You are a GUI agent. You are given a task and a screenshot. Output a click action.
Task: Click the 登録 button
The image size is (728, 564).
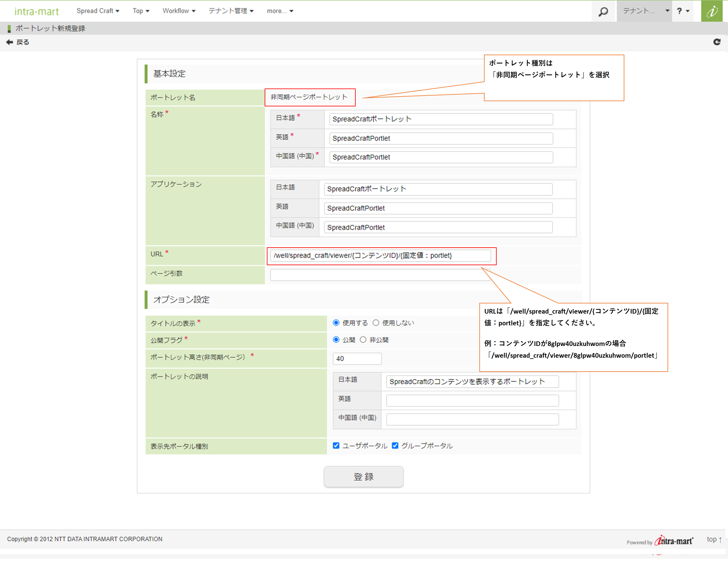point(363,476)
